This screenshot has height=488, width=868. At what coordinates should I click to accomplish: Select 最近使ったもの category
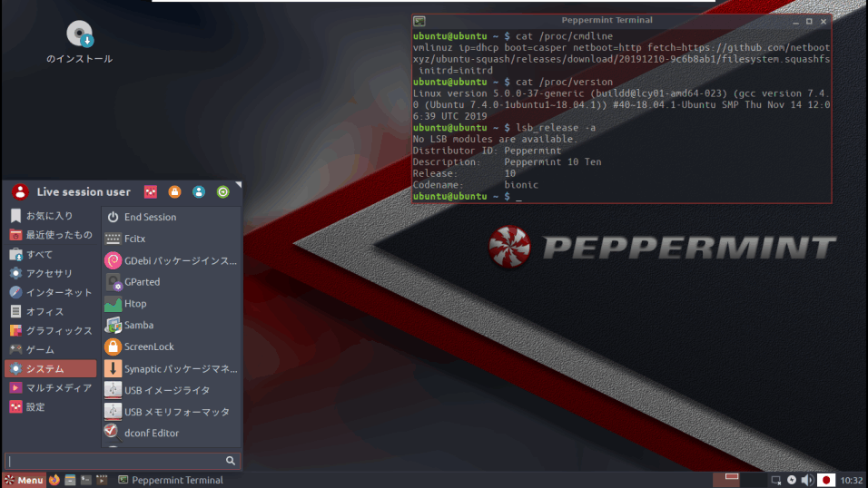point(50,235)
